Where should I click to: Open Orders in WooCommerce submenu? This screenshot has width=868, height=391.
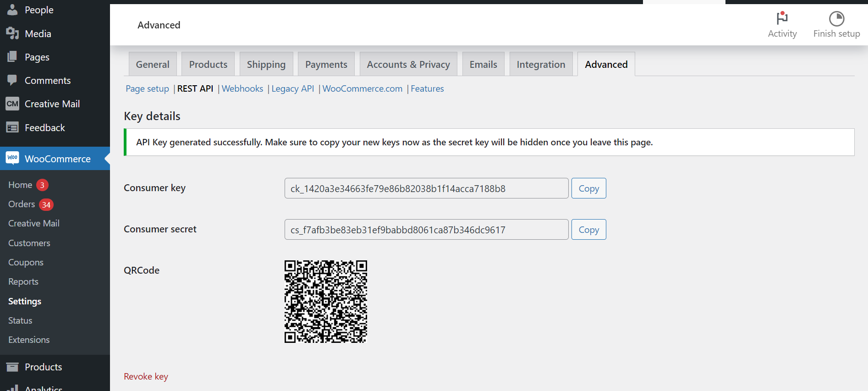tap(22, 204)
